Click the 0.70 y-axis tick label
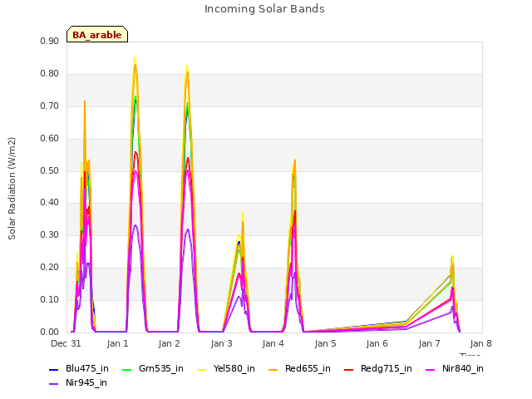532x399 pixels. [50, 106]
